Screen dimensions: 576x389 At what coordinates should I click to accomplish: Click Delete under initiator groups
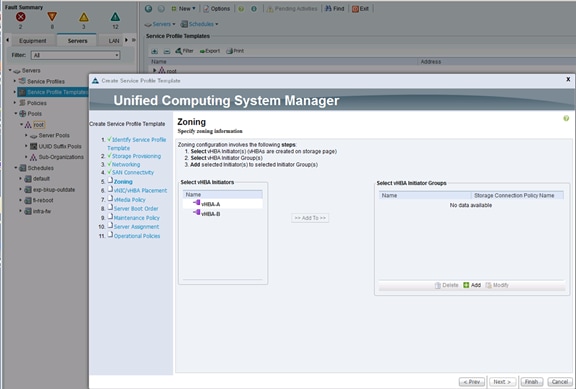coord(446,285)
